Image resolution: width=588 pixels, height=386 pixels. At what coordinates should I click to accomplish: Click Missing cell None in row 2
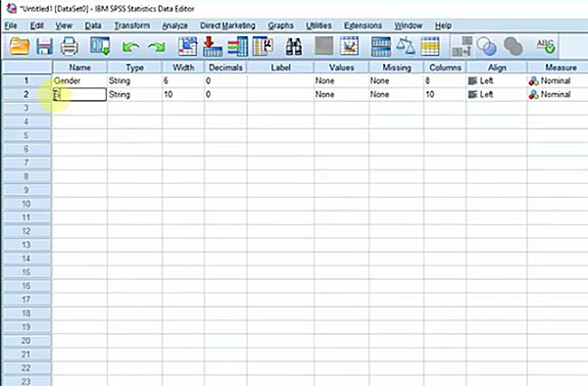396,94
